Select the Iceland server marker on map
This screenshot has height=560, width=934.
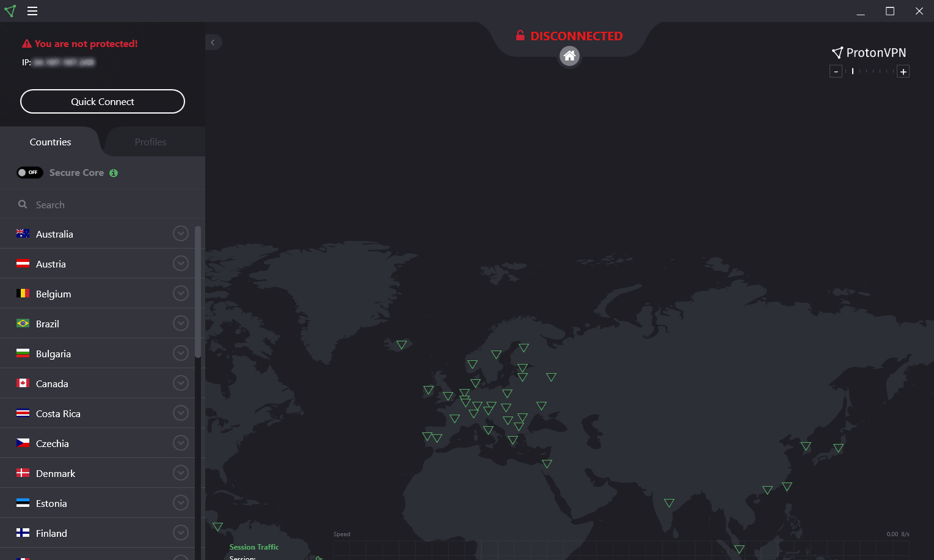[401, 345]
